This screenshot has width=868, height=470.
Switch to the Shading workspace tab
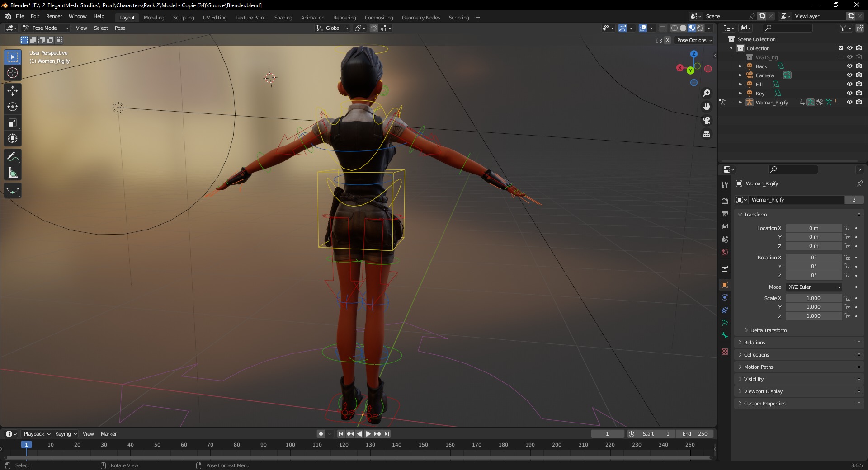click(x=283, y=18)
